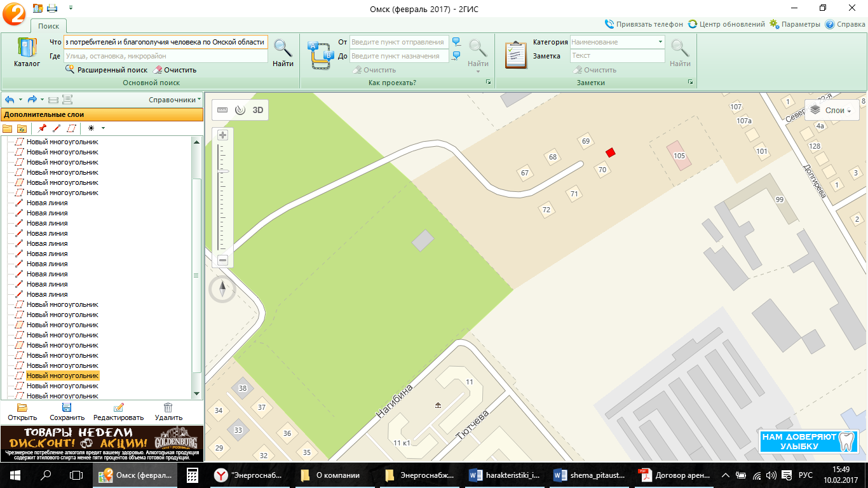Click the Где location input field

(x=166, y=56)
